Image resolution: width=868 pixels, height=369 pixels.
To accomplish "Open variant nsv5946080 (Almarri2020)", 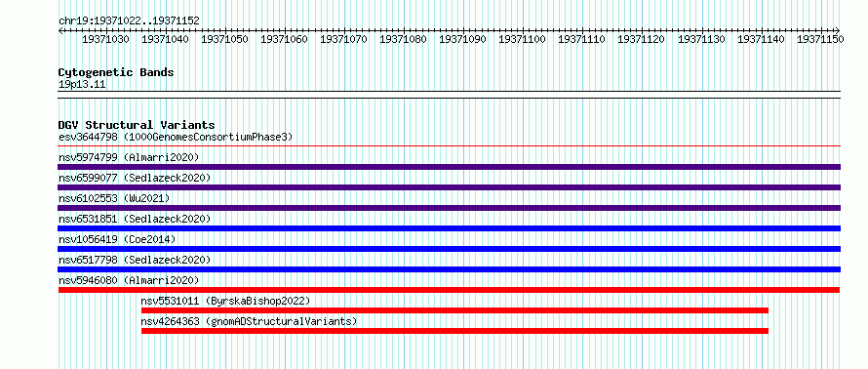I will pos(129,280).
